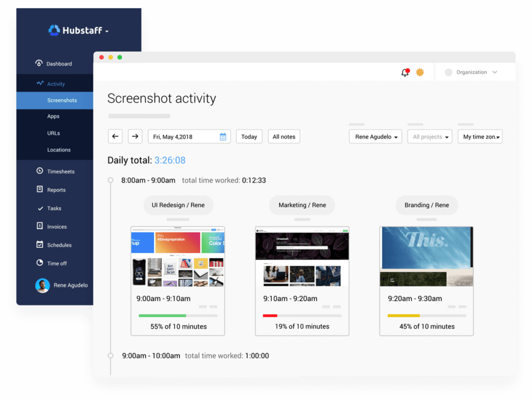The height and width of the screenshot is (401, 532).
Task: Click the yellow 45% activity bar
Action: point(403,316)
